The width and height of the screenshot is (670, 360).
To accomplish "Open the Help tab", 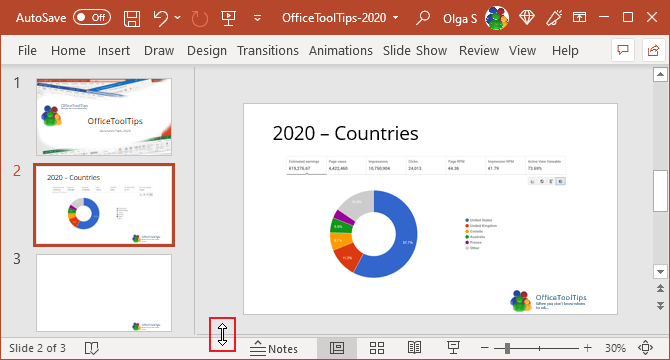I will click(565, 50).
